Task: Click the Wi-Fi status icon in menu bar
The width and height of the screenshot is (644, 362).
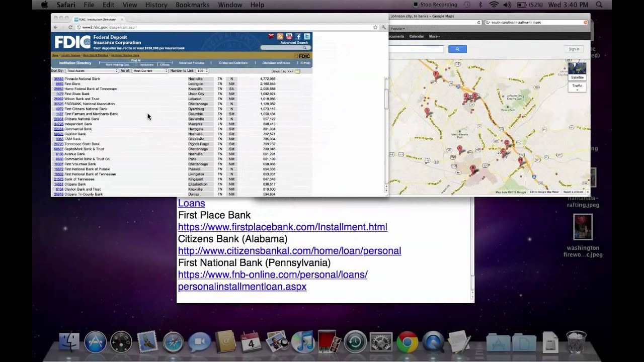Action: click(493, 5)
